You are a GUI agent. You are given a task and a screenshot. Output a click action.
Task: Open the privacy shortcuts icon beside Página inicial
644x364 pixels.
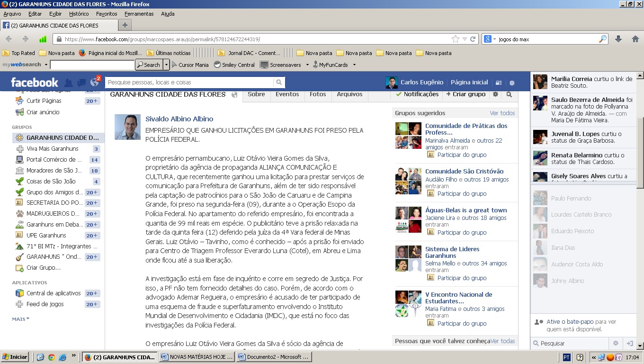click(499, 82)
